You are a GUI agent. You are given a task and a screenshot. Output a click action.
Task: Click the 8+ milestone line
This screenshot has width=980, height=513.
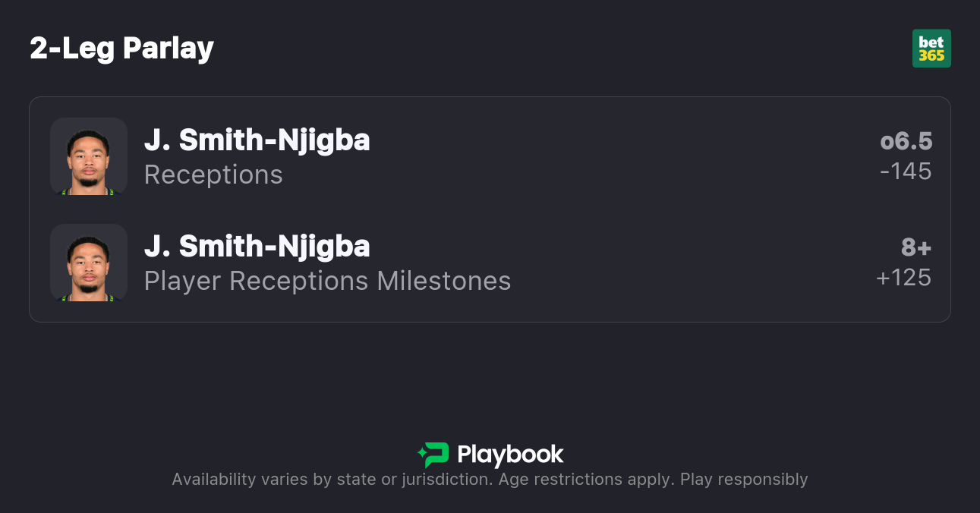pos(916,248)
